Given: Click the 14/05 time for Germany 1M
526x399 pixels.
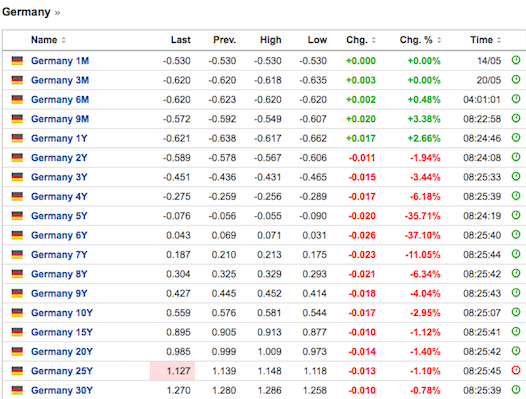Looking at the screenshot, I should (489, 61).
